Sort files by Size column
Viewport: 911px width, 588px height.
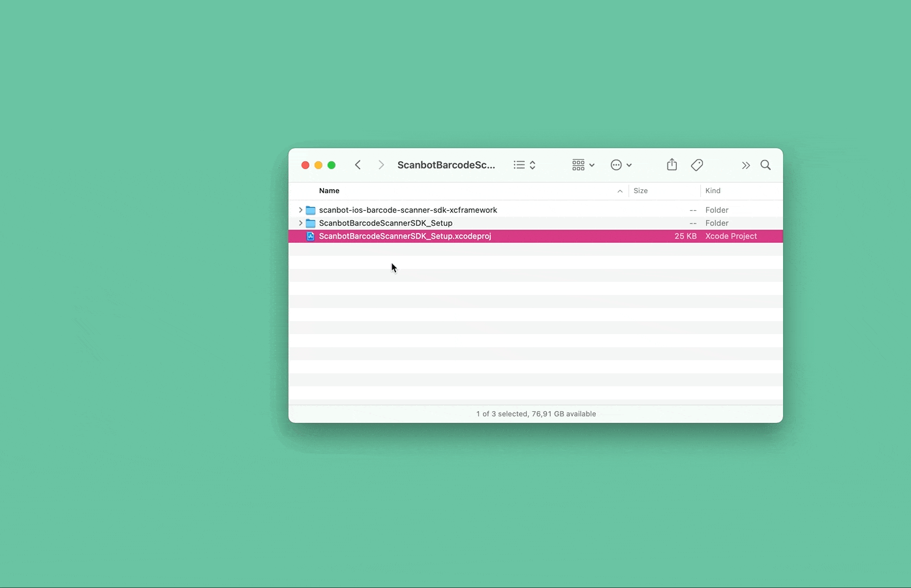point(641,191)
